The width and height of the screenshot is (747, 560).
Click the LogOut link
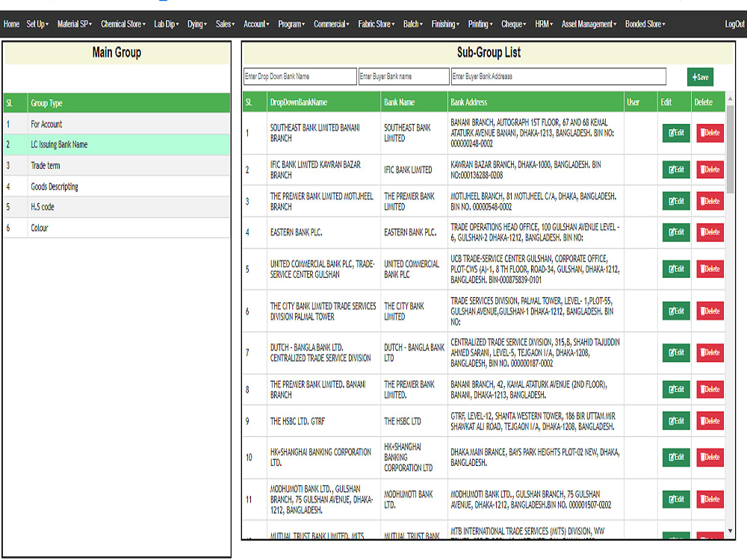[734, 24]
